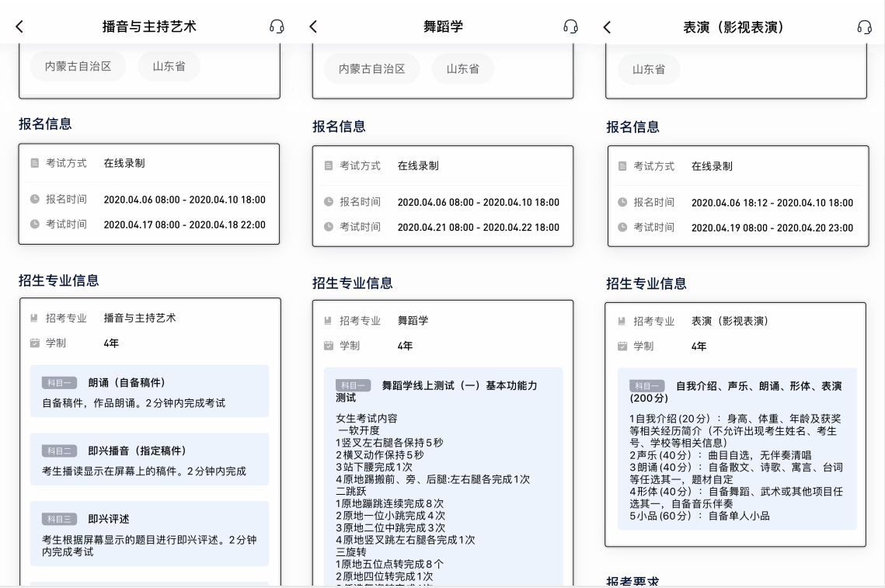
Task: Click the 舞蹈学 page title
Action: tap(443, 26)
